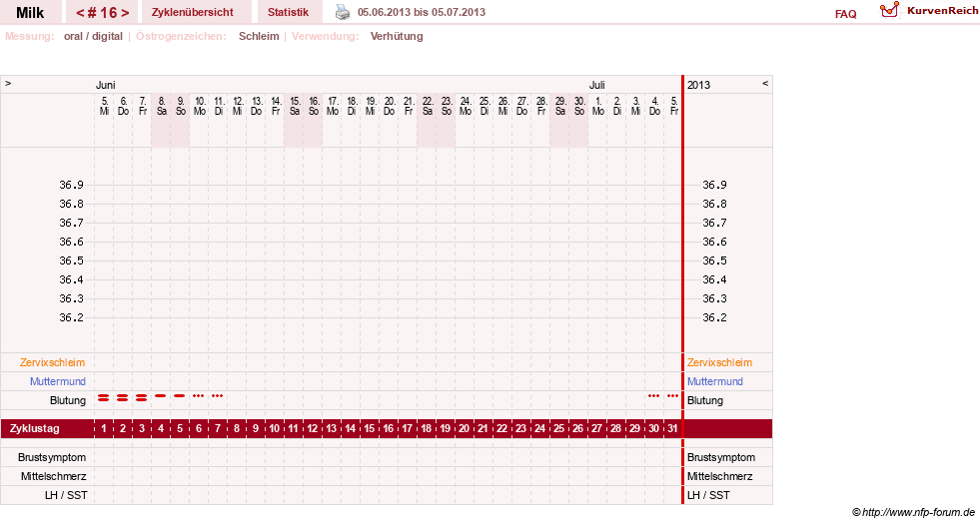The image size is (980, 524).
Task: Select date column 5. Fr in Juli
Action: tap(673, 106)
